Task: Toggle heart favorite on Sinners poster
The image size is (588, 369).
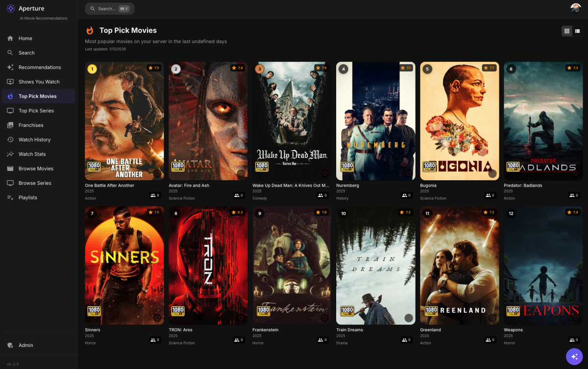Action: tap(157, 318)
